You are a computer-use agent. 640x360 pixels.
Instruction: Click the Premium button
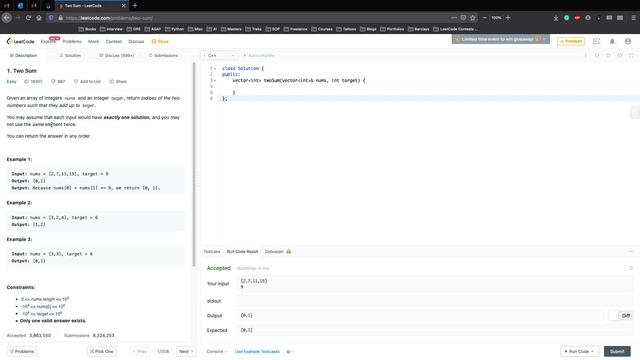571,41
